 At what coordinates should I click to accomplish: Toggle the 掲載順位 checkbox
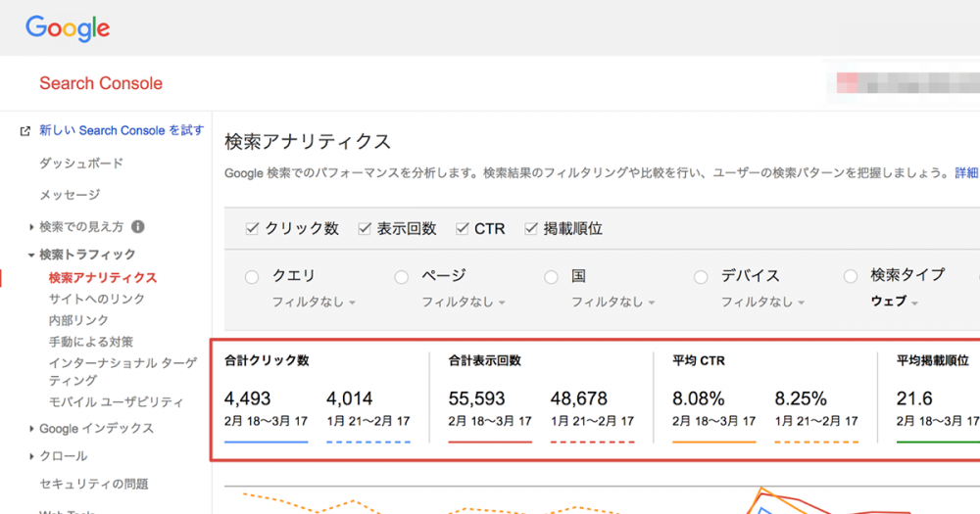530,228
